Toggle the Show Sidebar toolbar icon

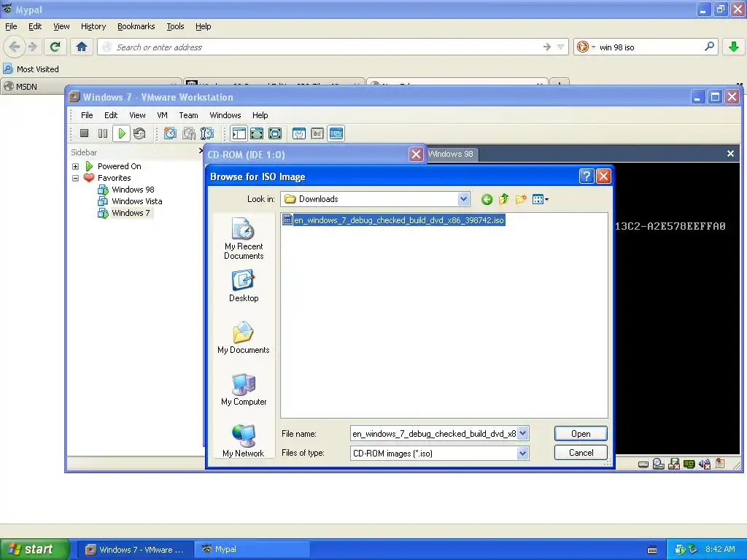pyautogui.click(x=239, y=133)
